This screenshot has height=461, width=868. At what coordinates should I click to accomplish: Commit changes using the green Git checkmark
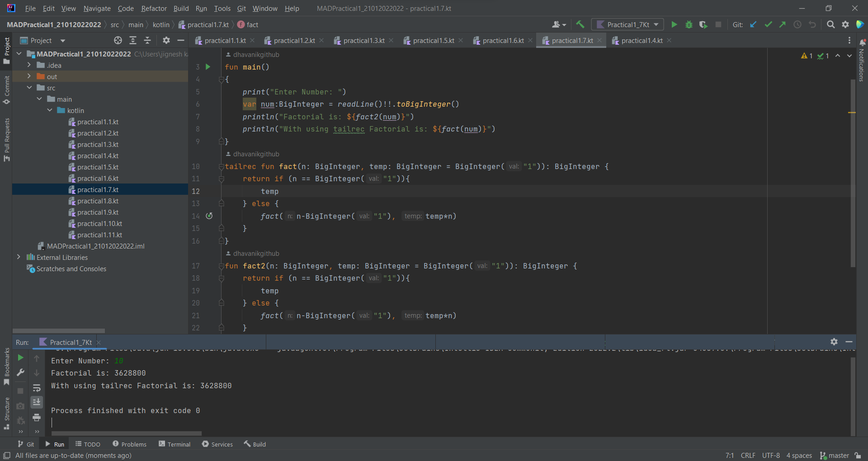click(768, 24)
